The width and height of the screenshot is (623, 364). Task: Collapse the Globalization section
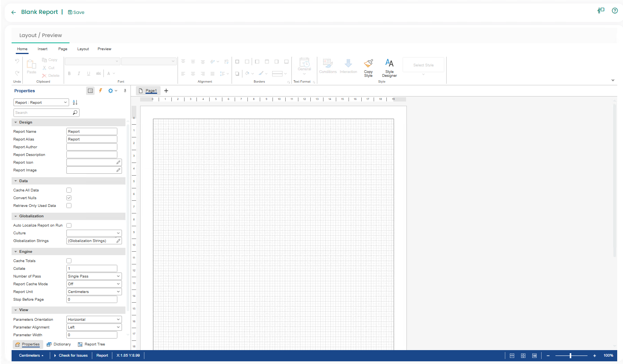tap(16, 216)
